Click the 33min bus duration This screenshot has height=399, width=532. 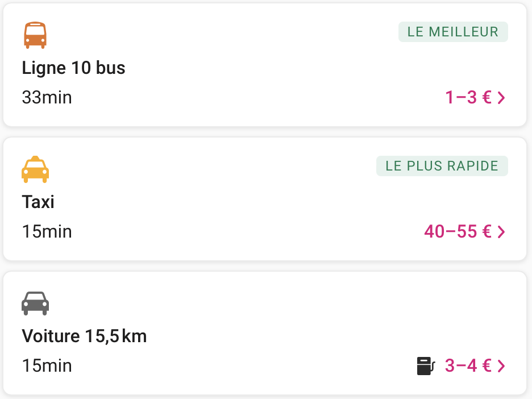[x=47, y=97]
